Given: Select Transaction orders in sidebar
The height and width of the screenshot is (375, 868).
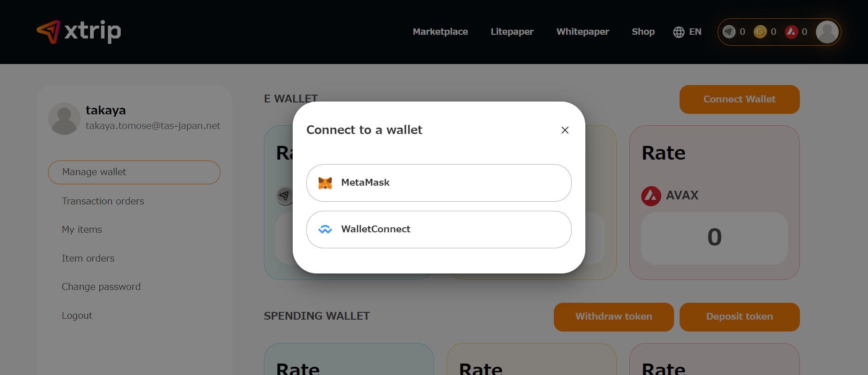Looking at the screenshot, I should coord(103,201).
